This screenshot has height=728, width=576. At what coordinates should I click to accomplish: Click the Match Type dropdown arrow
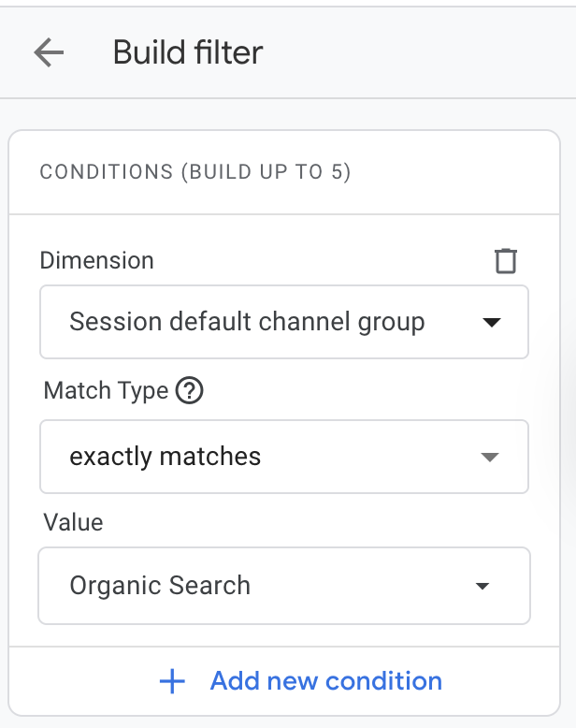click(490, 457)
